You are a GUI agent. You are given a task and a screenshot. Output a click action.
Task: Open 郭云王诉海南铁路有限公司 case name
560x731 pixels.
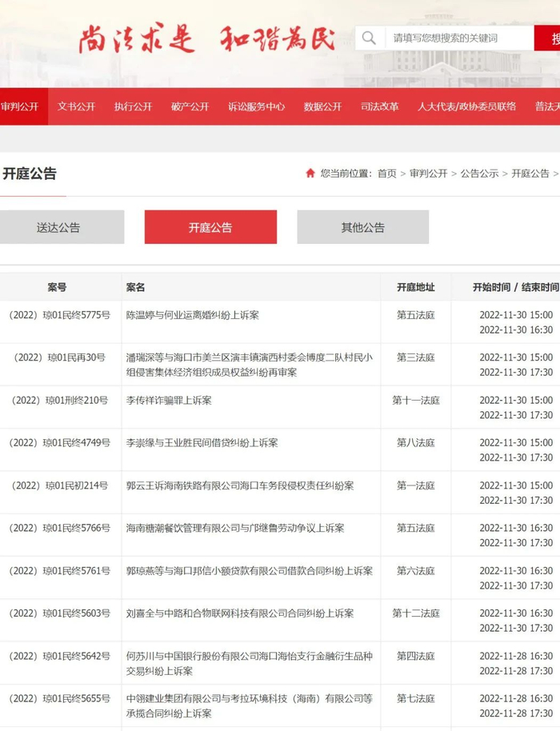[240, 485]
